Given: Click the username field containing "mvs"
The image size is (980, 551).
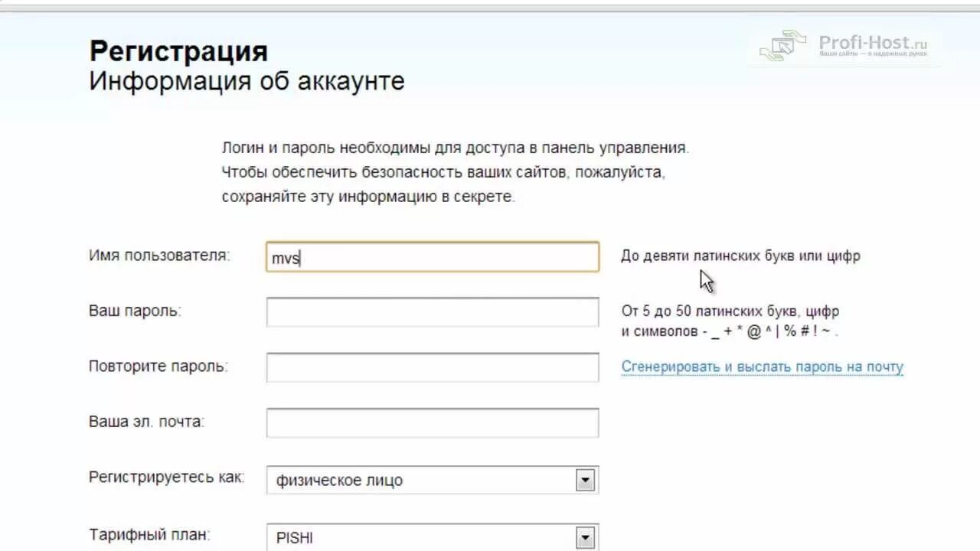Looking at the screenshot, I should click(433, 257).
